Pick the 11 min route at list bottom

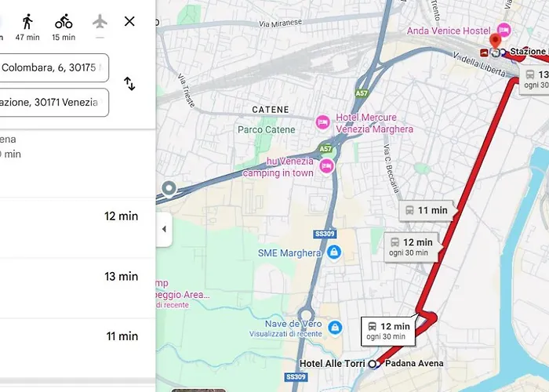(78, 348)
